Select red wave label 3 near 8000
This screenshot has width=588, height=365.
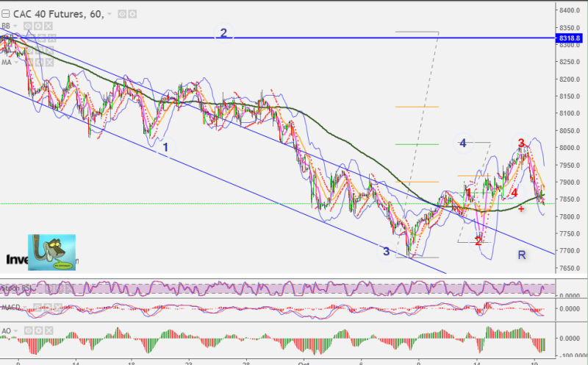click(521, 143)
